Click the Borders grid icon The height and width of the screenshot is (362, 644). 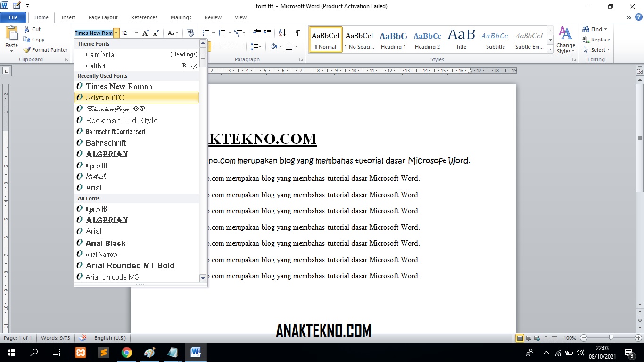[289, 47]
